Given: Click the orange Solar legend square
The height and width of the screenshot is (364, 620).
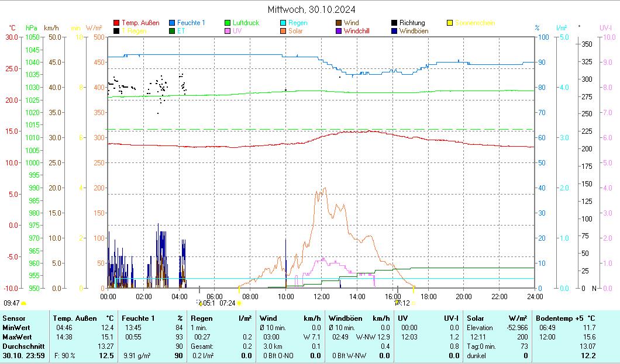Looking at the screenshot, I should [x=284, y=31].
